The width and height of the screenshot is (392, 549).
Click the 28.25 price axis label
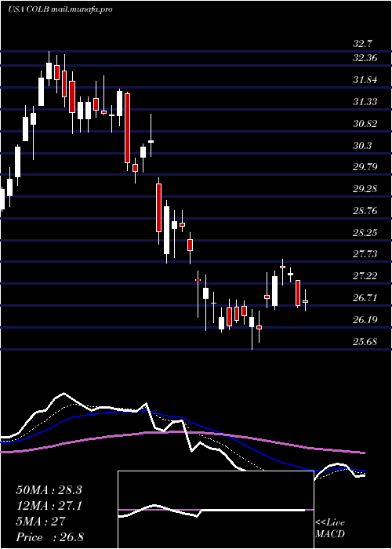pos(365,233)
